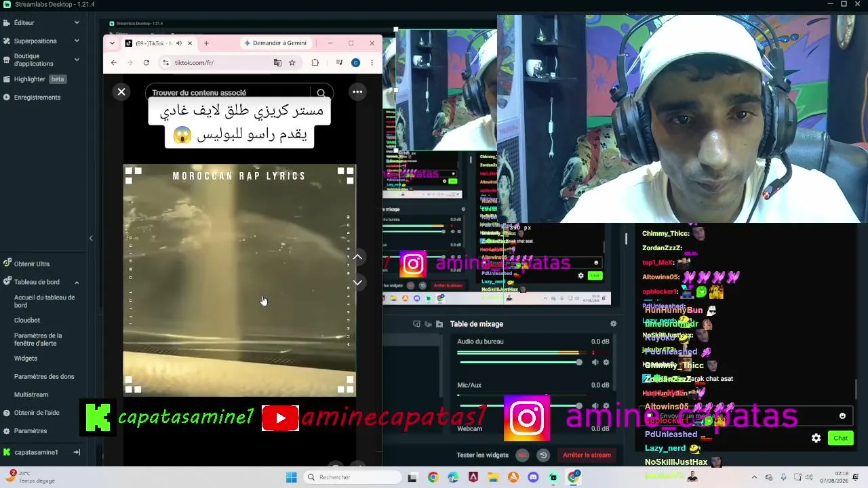This screenshot has width=868, height=488.
Task: Open Paramètres de la fenêtre d'alerte
Action: (38, 339)
